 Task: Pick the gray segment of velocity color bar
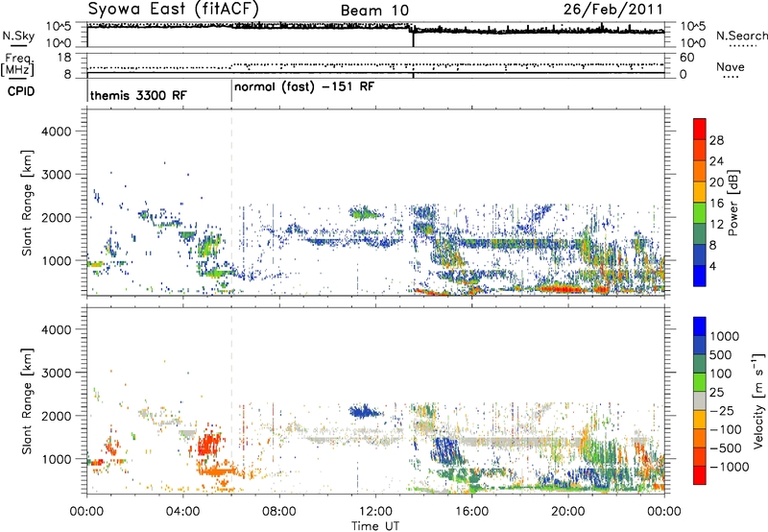tap(700, 401)
